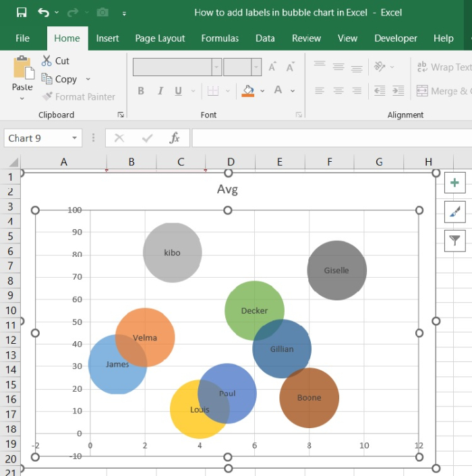Increase the indent
The height and width of the screenshot is (476, 472).
pos(399,91)
